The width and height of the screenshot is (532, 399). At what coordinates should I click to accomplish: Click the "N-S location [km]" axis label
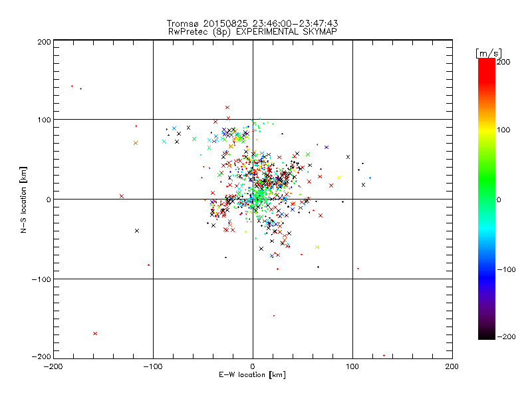[23, 199]
